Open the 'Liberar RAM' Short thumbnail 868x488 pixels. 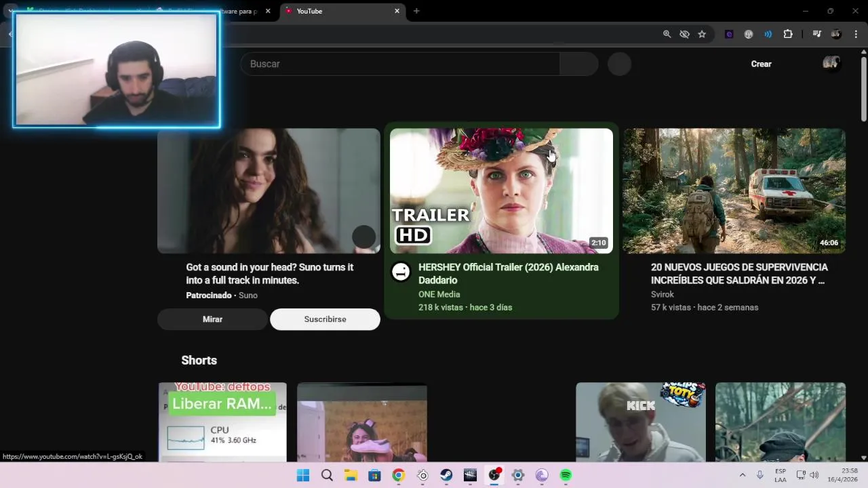[222, 422]
